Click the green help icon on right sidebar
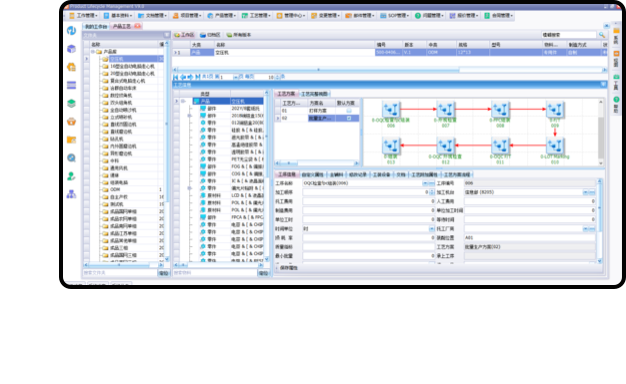Viewport: 626px width, 384px height. 616,99
